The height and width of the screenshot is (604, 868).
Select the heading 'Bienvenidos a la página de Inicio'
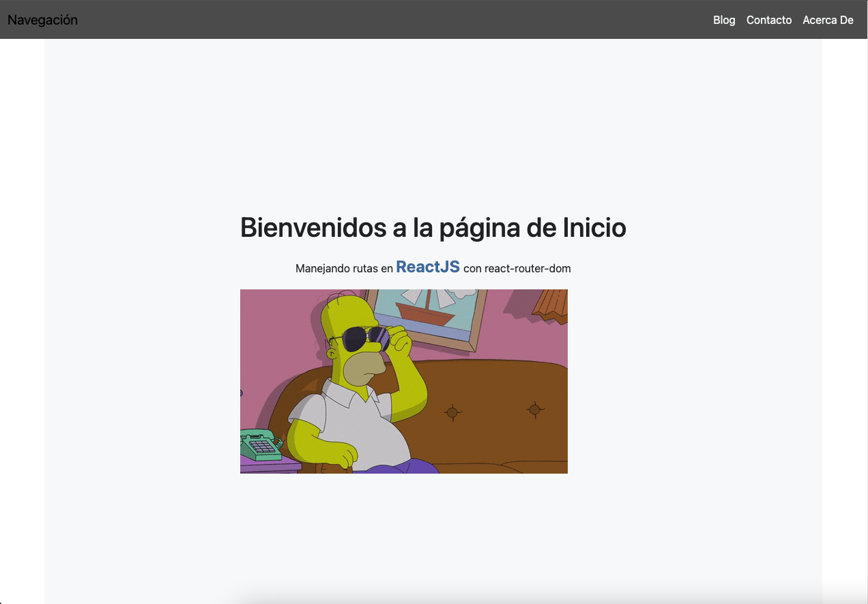click(x=433, y=228)
